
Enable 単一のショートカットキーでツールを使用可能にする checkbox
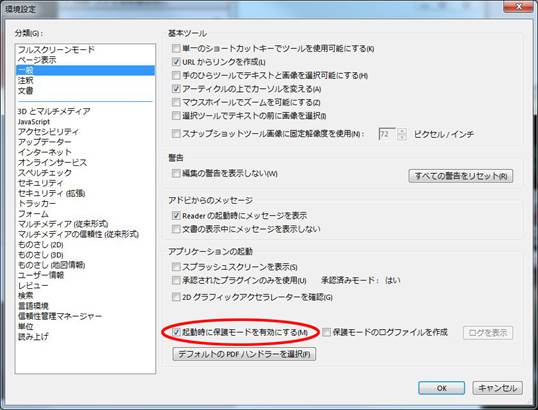176,48
